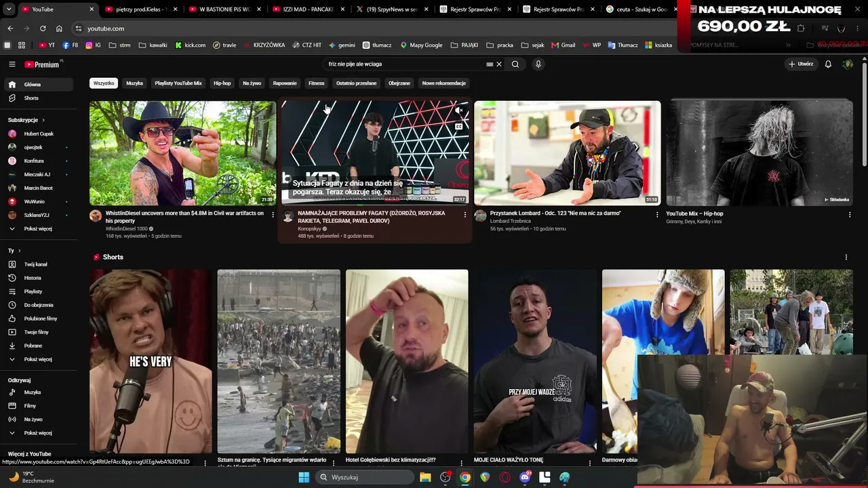Select the Playlisty YouTube Mix chip
This screenshot has width=868, height=488.
coord(178,83)
